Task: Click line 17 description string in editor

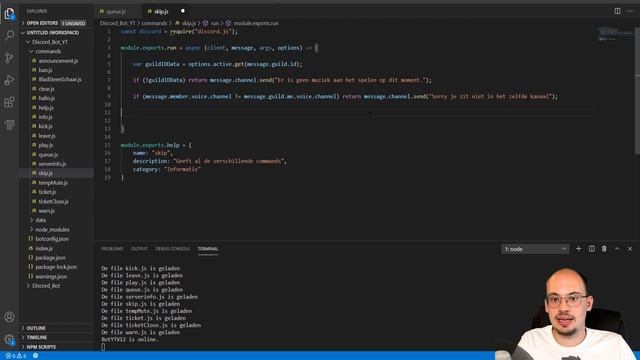Action: (x=229, y=161)
